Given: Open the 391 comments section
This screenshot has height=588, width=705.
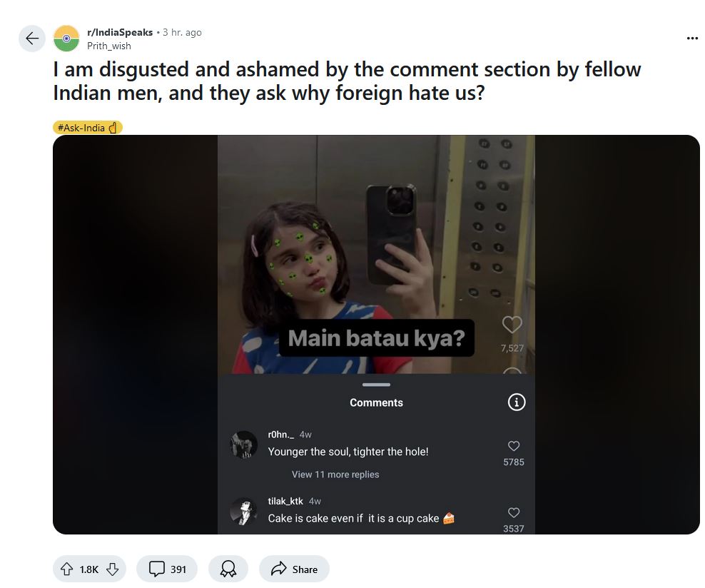Looking at the screenshot, I should tap(167, 569).
